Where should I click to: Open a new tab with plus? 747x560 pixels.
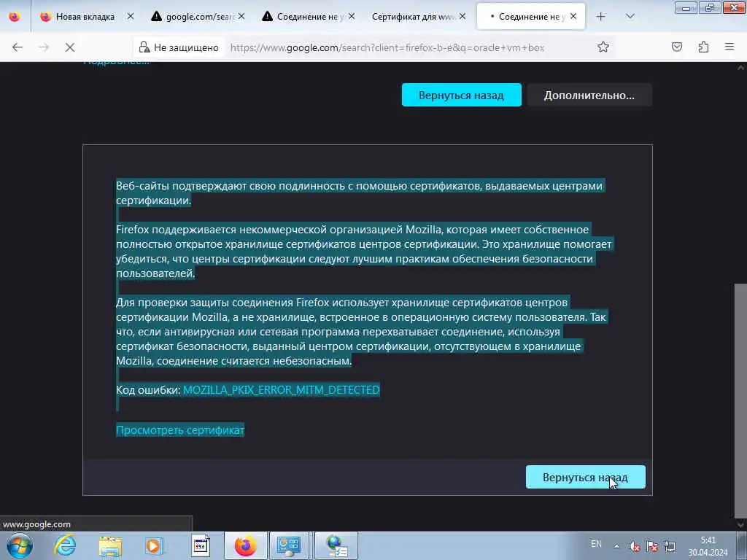pyautogui.click(x=601, y=17)
